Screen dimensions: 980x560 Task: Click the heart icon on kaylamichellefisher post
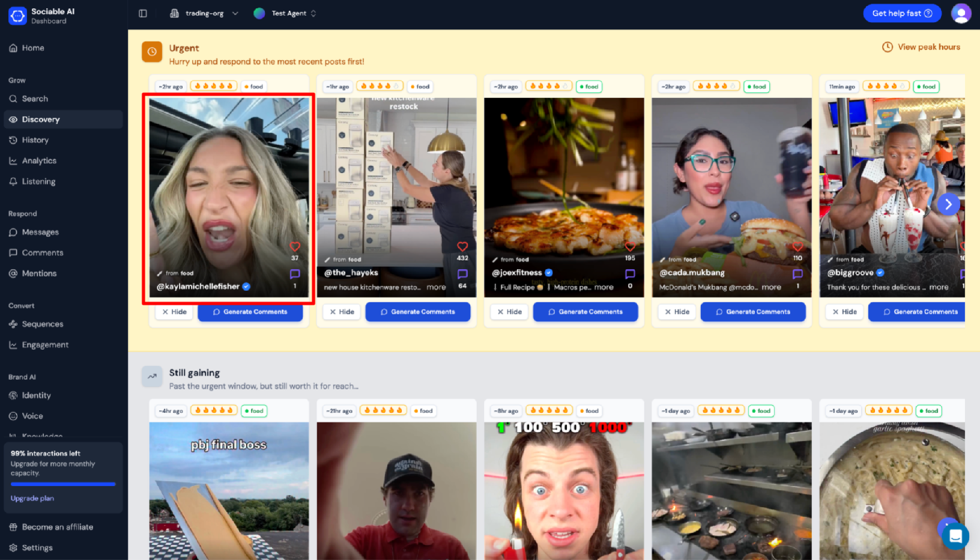coord(295,246)
